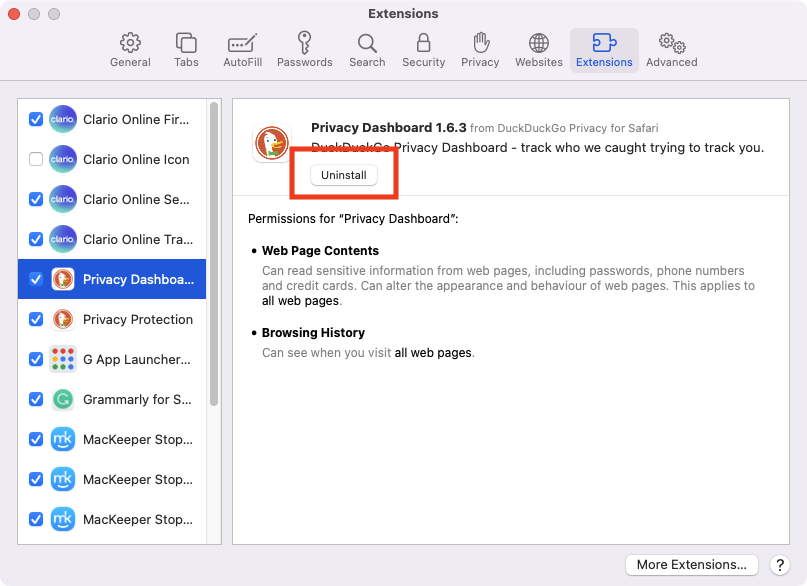Viewport: 807px width, 586px height.
Task: Switch to the Tabs preferences pane
Action: [x=186, y=50]
